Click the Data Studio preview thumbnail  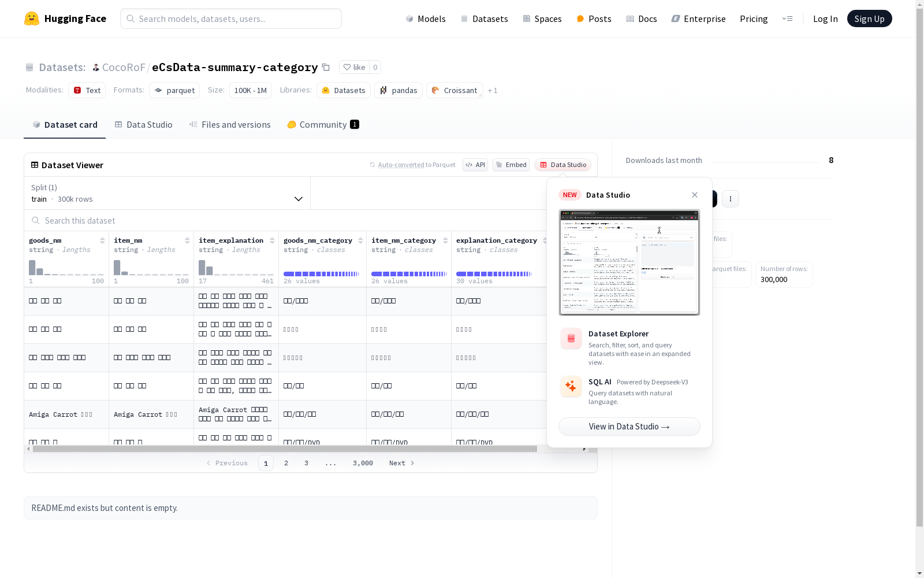(629, 262)
